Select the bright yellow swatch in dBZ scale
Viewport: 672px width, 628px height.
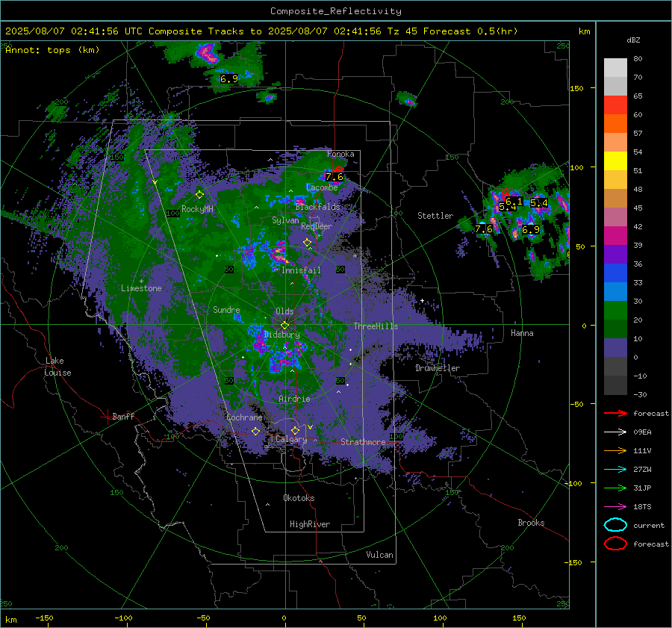[615, 161]
